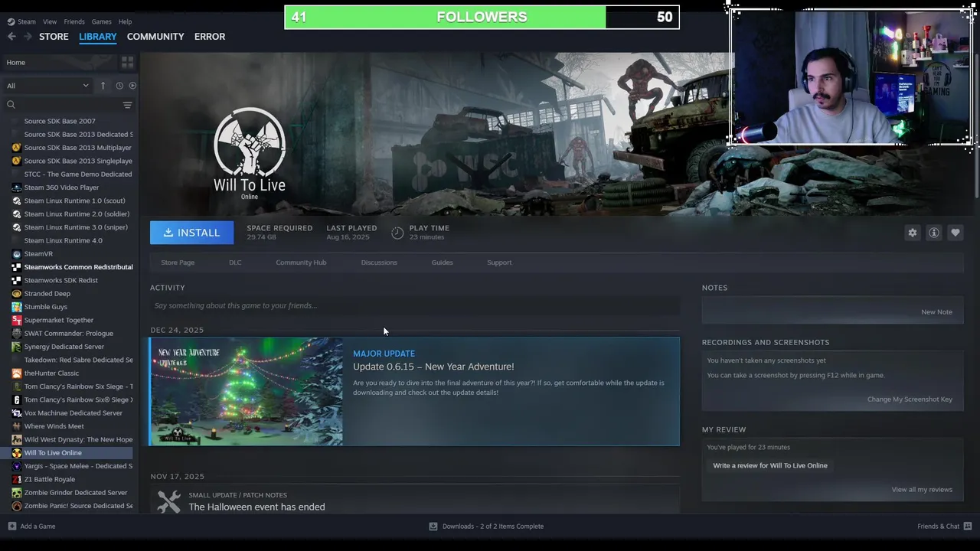Click Write a review for Will To Live Online
Screen dimensions: 980x551
(770, 465)
